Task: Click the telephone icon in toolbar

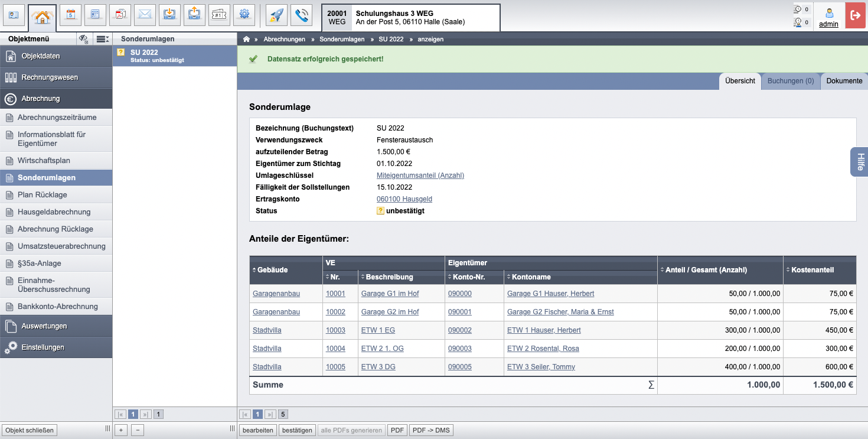Action: (x=301, y=15)
